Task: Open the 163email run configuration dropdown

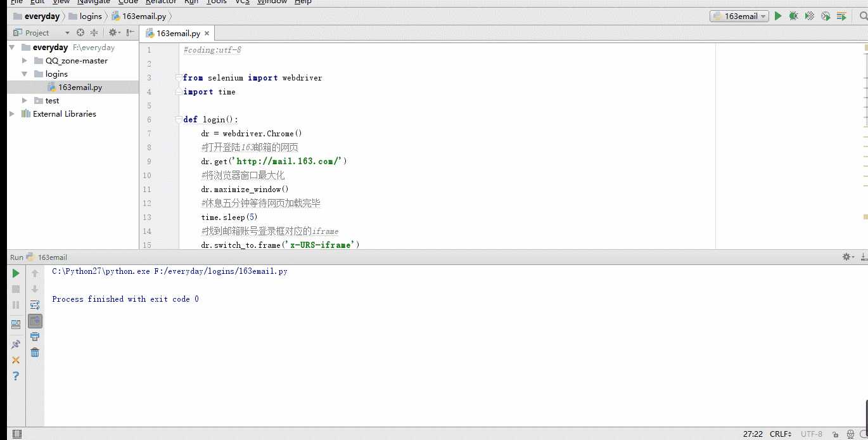Action: [x=739, y=16]
